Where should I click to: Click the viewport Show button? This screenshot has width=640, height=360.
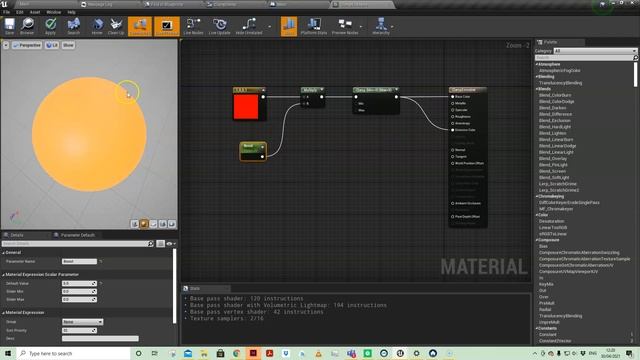point(68,45)
